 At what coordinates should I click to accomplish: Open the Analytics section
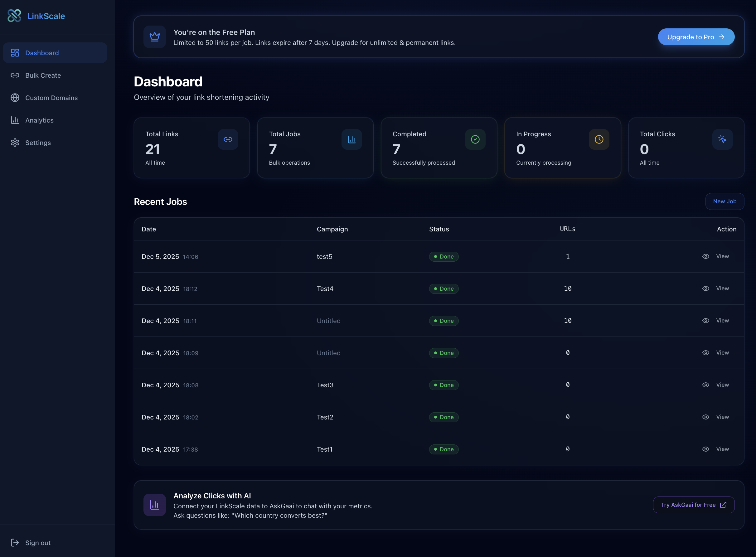pyautogui.click(x=39, y=120)
